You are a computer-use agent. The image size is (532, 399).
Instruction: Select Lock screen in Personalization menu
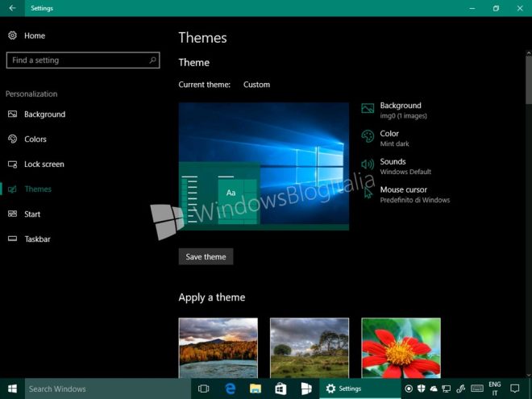pos(44,164)
